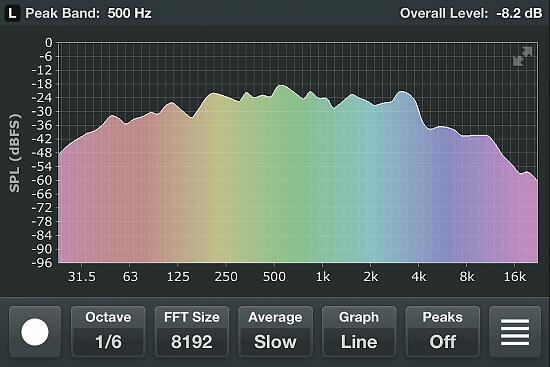The image size is (550, 367).
Task: Tap the 63 frequency axis label
Action: tap(130, 276)
